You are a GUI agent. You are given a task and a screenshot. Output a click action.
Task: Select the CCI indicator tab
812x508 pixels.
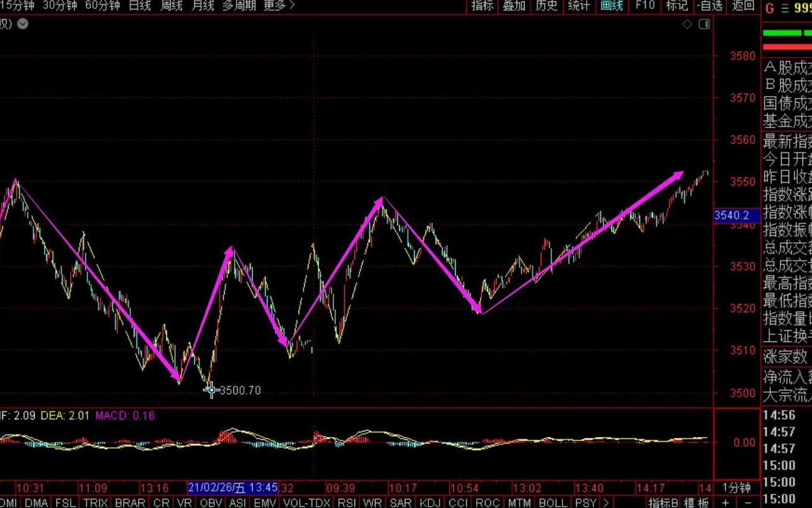458,502
